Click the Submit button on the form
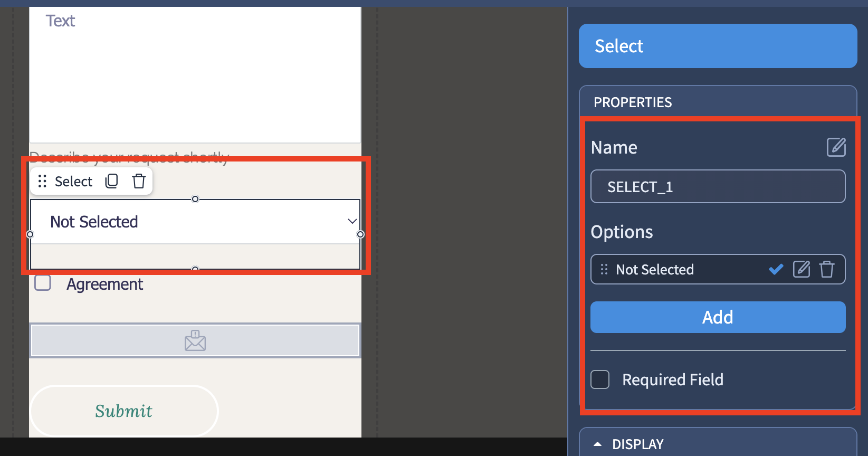 click(124, 411)
